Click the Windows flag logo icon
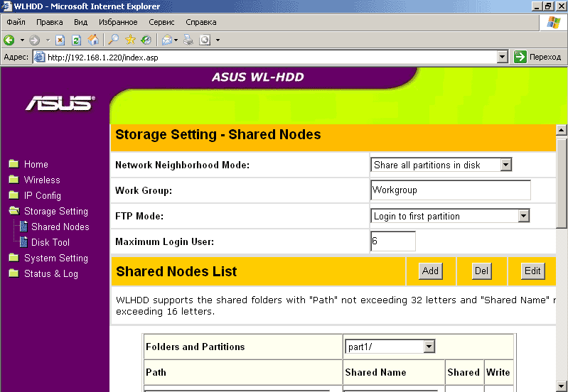This screenshot has height=392, width=568. click(554, 23)
